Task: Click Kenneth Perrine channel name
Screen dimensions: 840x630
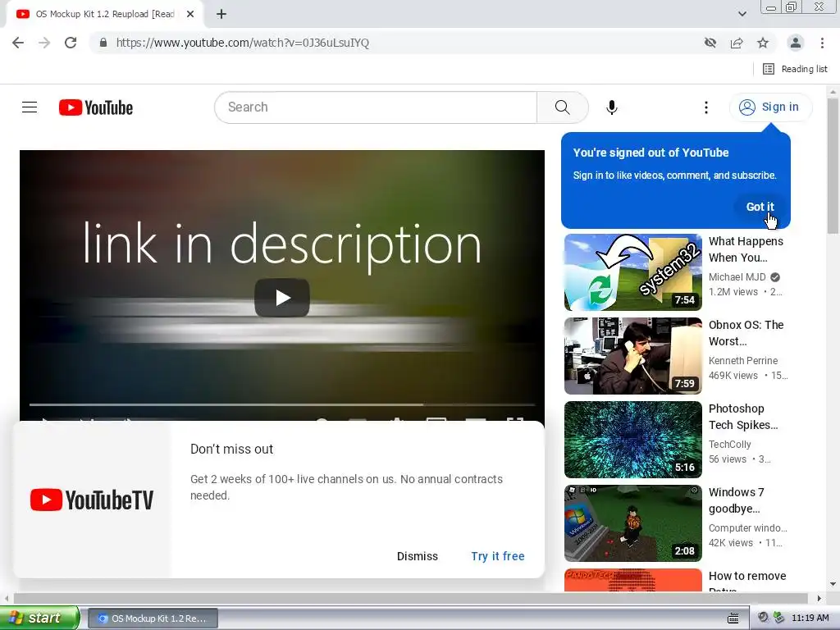Action: [x=743, y=361]
